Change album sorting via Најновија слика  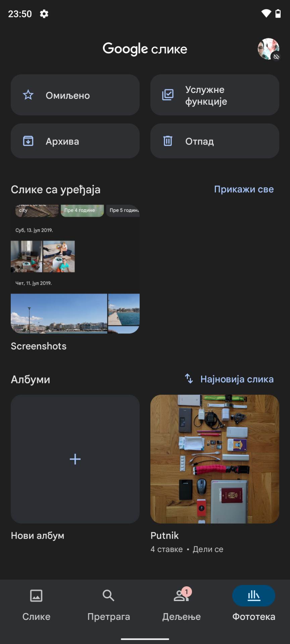(x=237, y=379)
